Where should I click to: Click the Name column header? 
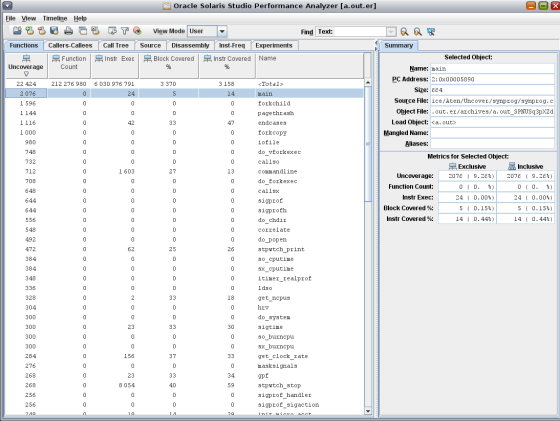pos(310,66)
